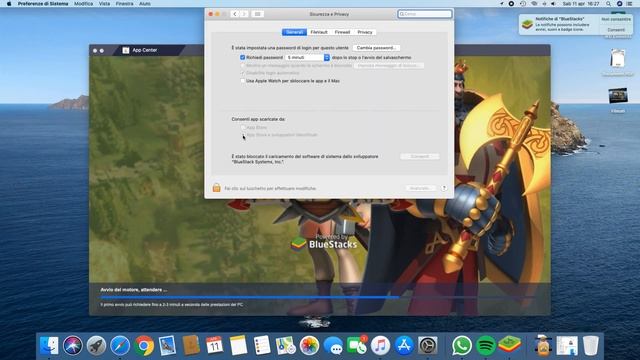Click Cambia password button
640x360 pixels.
[x=376, y=48]
